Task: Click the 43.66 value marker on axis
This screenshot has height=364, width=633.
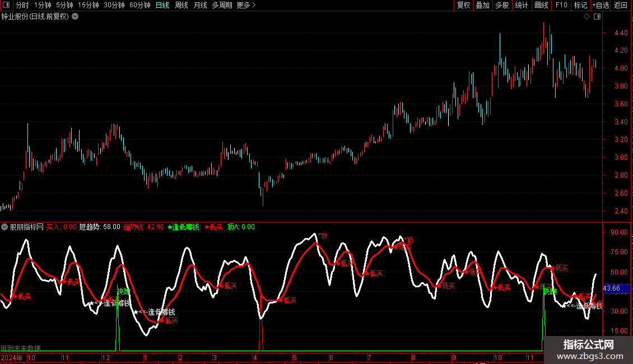Action: (616, 288)
